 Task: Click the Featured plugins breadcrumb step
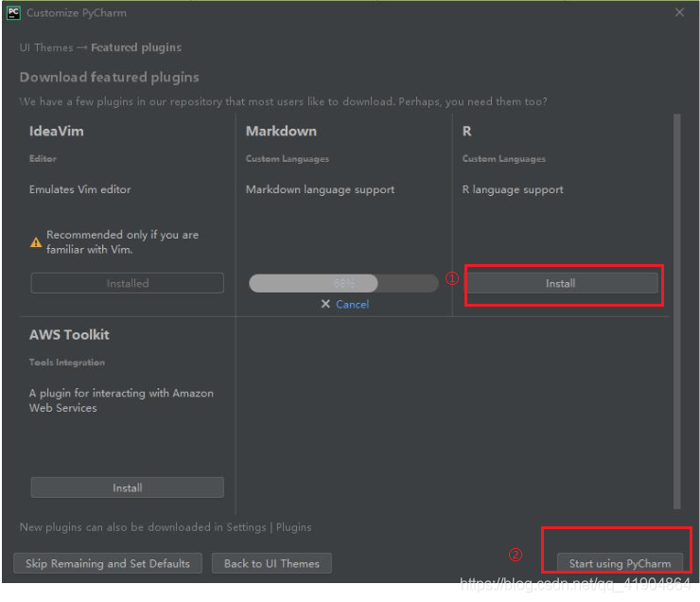pos(136,47)
